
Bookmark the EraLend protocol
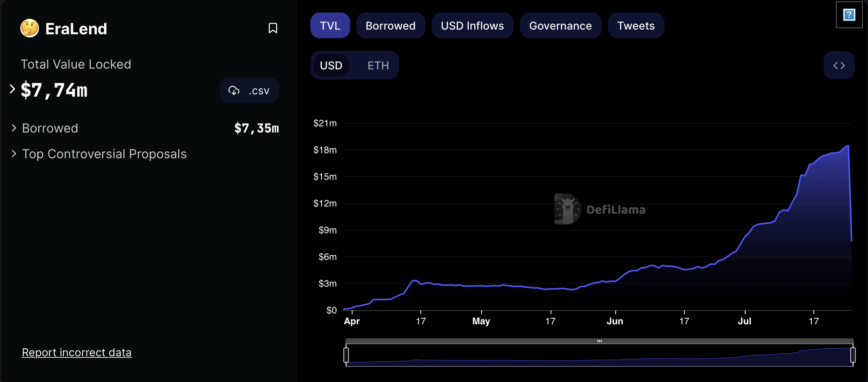[273, 28]
